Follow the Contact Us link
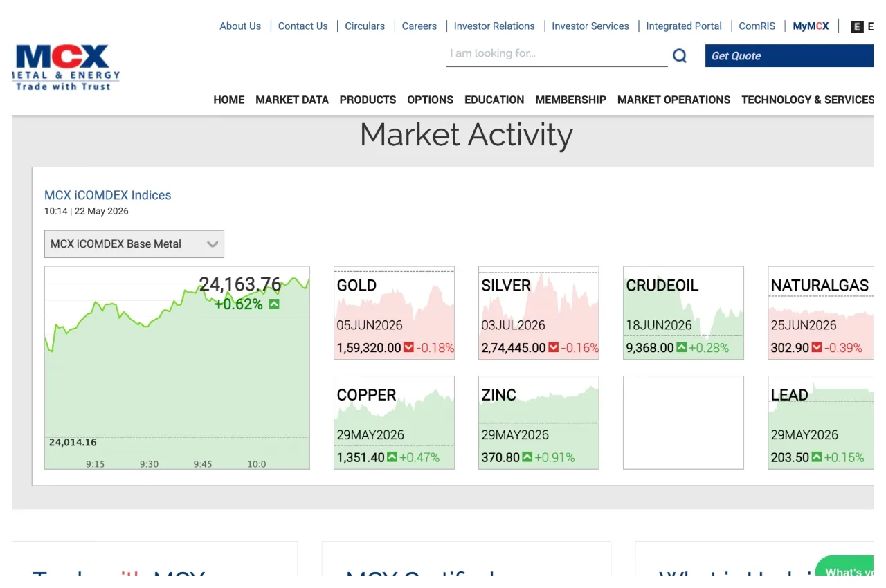The image size is (886, 588). point(303,26)
